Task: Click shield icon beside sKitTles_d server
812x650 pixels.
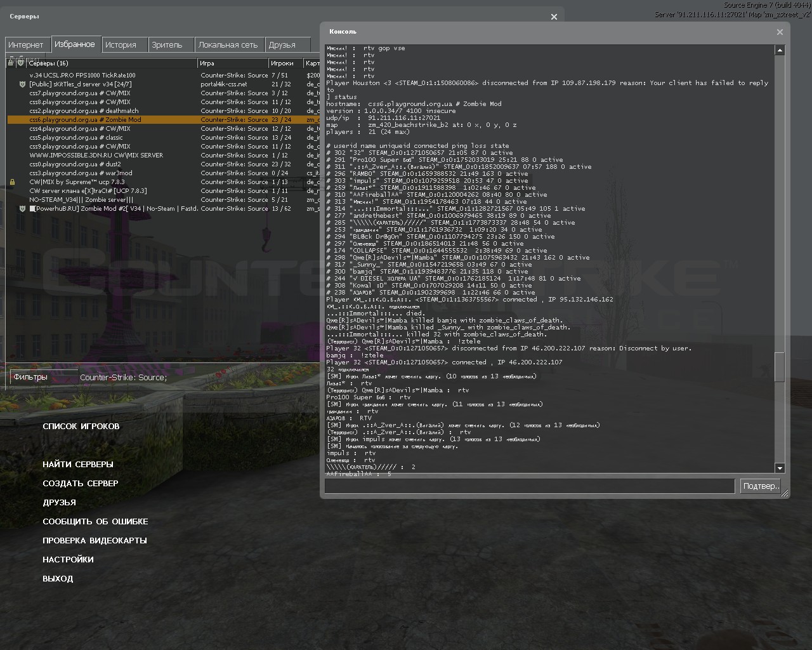Action: tap(22, 84)
